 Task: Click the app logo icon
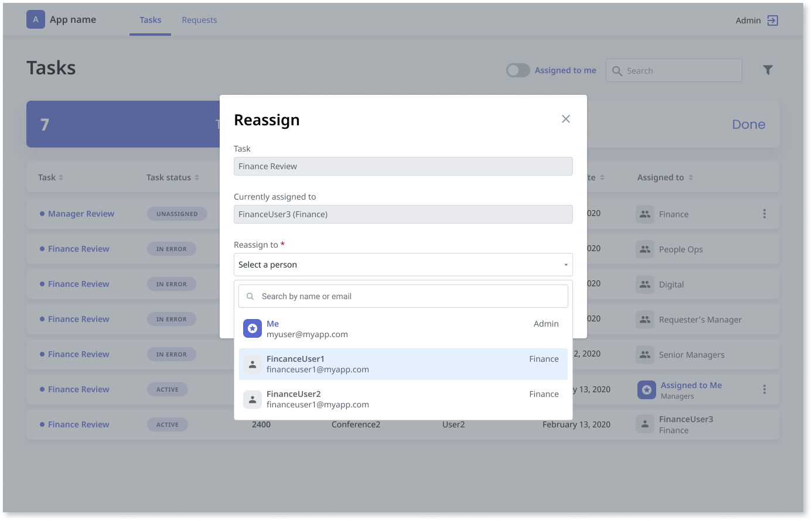pyautogui.click(x=36, y=19)
